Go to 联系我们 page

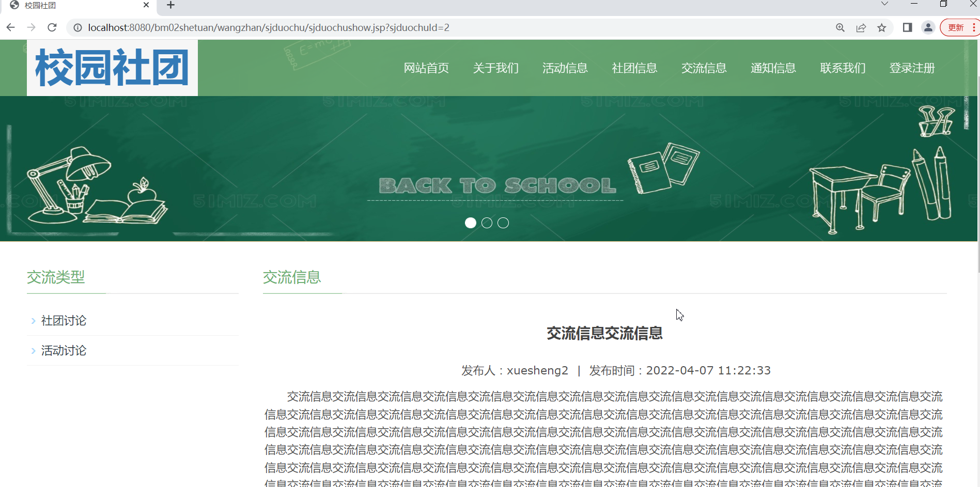[843, 68]
